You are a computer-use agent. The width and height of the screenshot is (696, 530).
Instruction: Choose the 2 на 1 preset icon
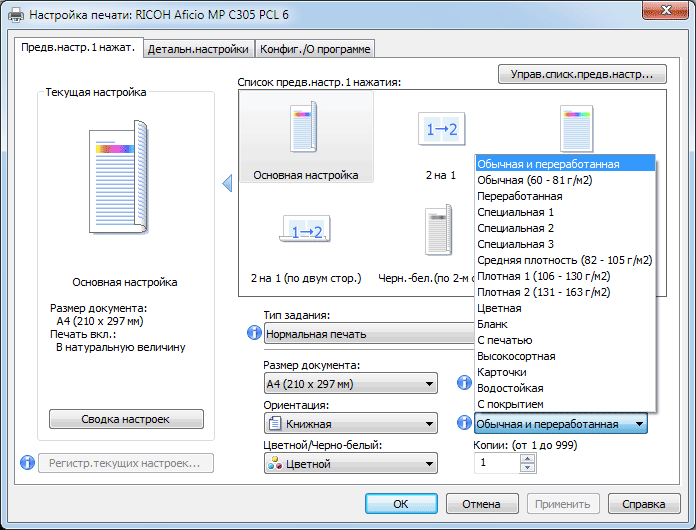[441, 129]
